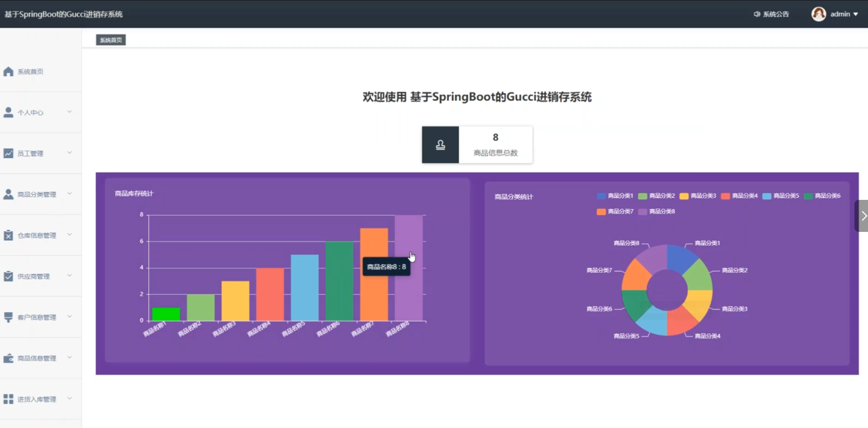Click the admin avatar picture
This screenshot has height=428, width=868.
819,14
